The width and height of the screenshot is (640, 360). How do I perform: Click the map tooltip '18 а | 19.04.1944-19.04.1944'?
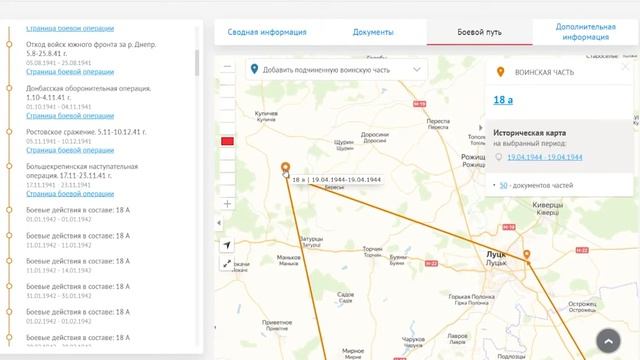click(x=336, y=180)
